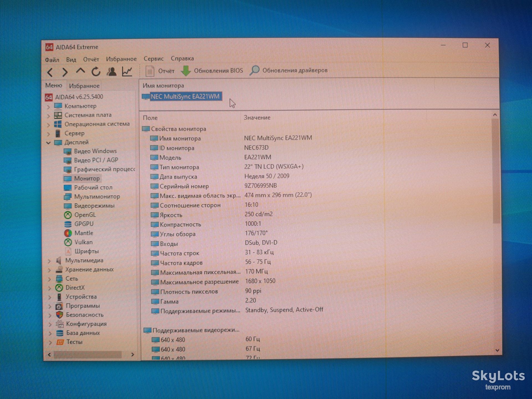Open Отчёт report toolbar button
The height and width of the screenshot is (399, 532).
click(x=160, y=71)
